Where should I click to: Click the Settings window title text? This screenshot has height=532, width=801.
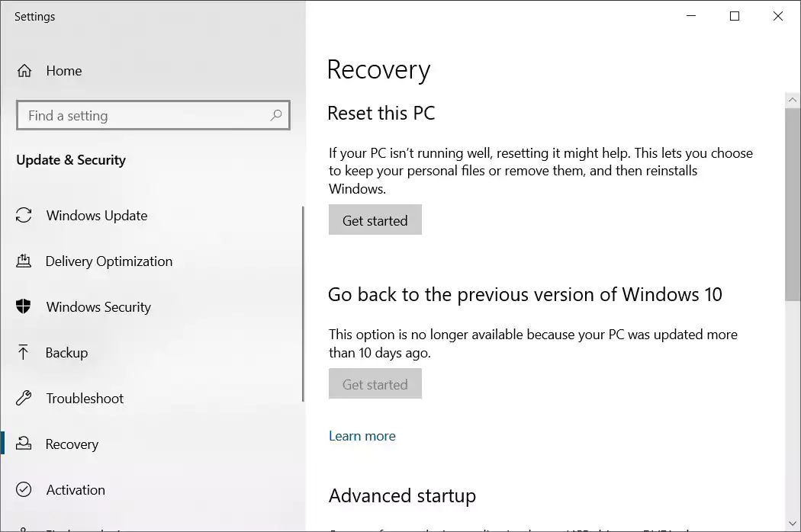point(35,16)
